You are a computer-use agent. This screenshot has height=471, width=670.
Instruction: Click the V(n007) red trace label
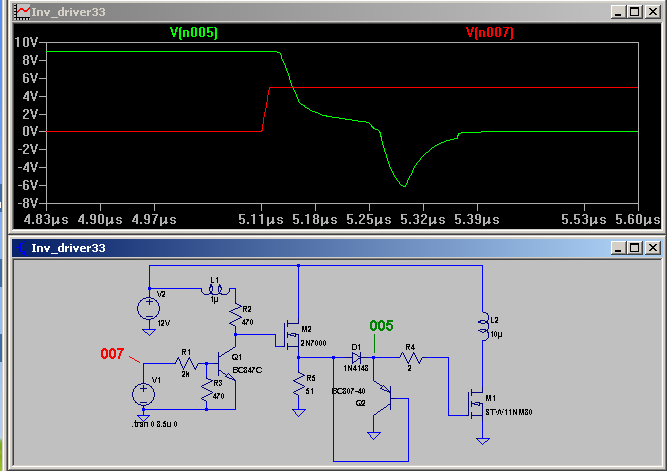tap(489, 33)
